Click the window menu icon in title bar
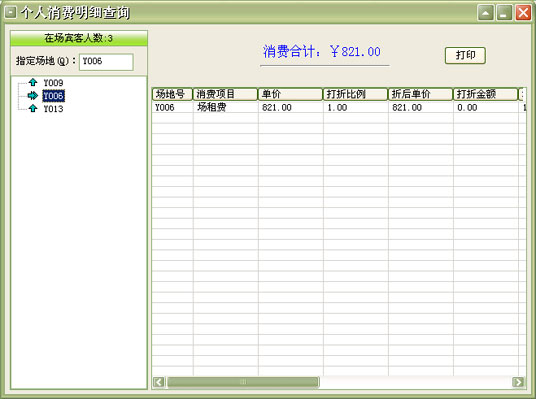 coord(11,13)
